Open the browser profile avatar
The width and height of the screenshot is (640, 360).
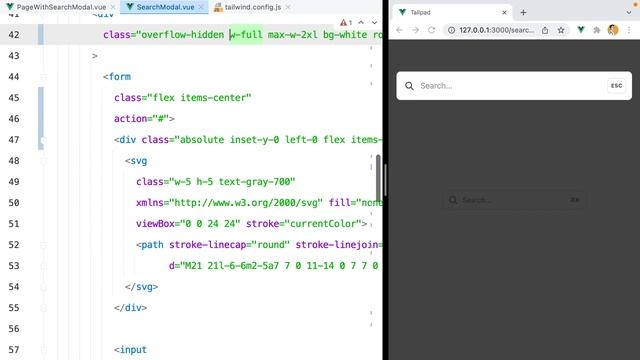[613, 30]
